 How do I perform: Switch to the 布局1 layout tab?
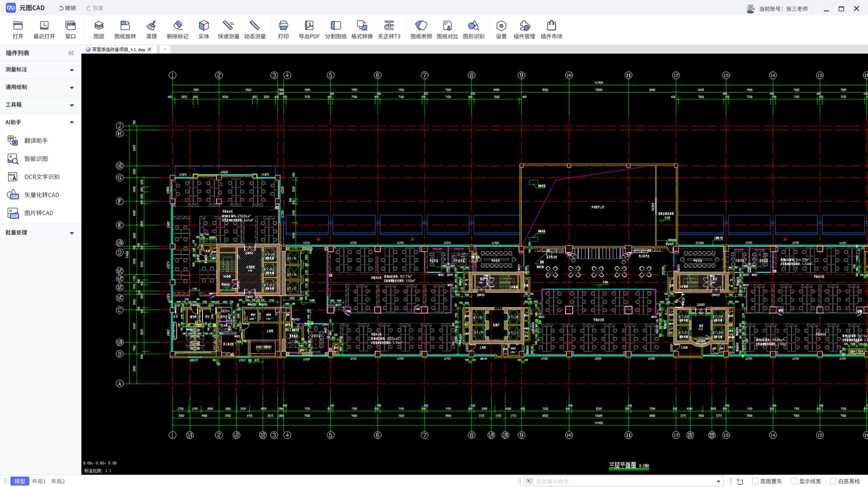[39, 481]
